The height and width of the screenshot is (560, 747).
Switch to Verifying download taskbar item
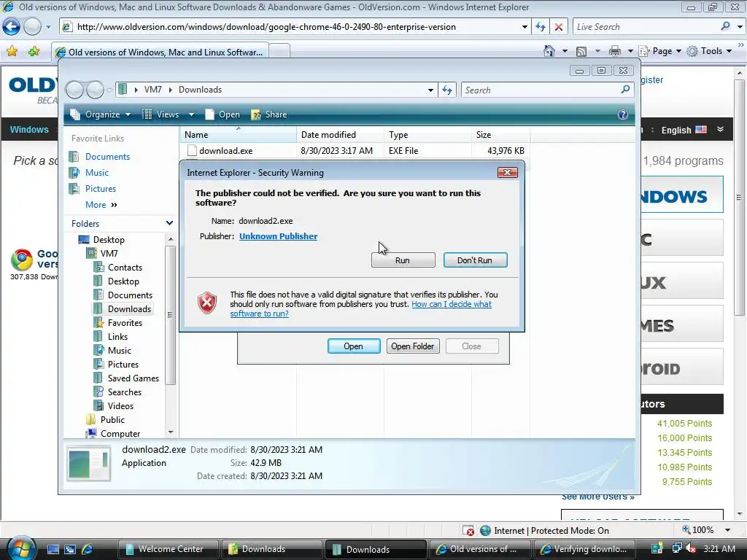[x=584, y=549]
